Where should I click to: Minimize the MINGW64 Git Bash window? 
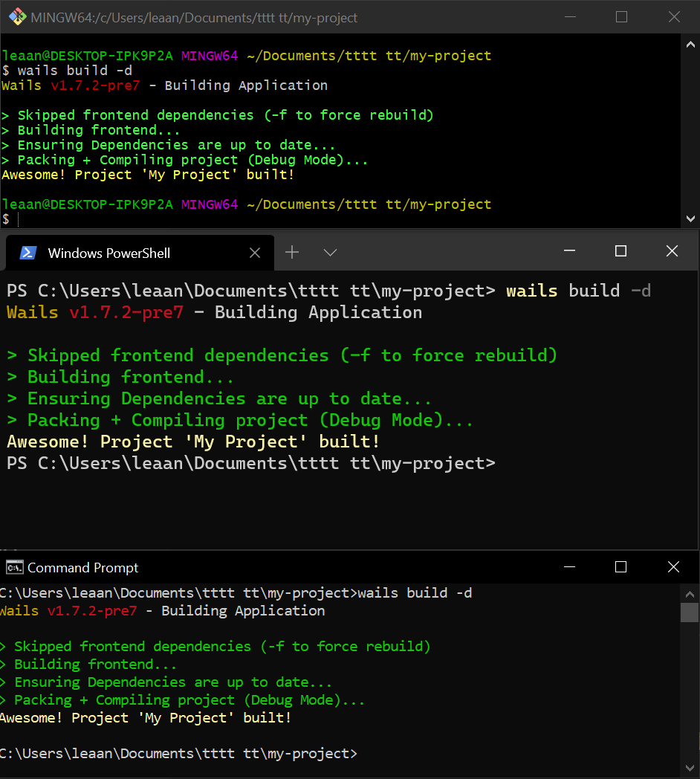point(571,17)
